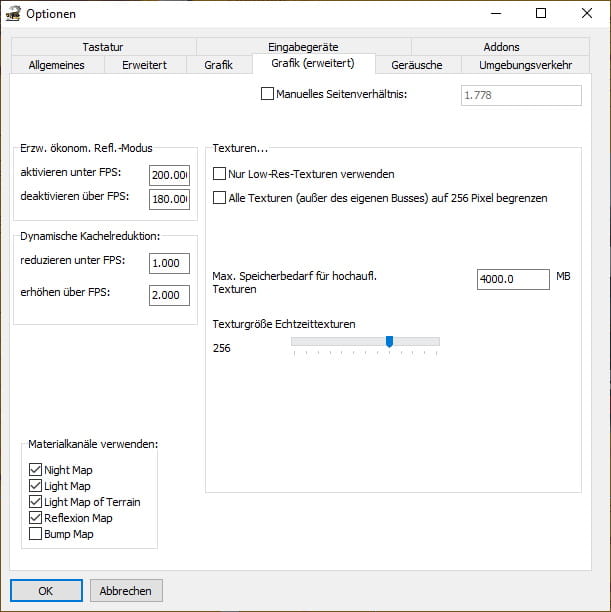Image resolution: width=611 pixels, height=612 pixels.
Task: Open the Geräusche tab
Action: [418, 65]
